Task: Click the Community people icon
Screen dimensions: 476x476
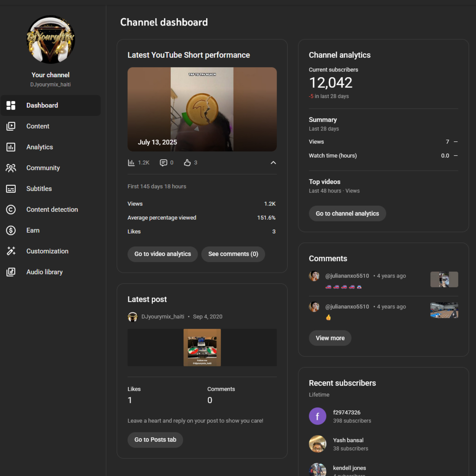Action: [11, 168]
